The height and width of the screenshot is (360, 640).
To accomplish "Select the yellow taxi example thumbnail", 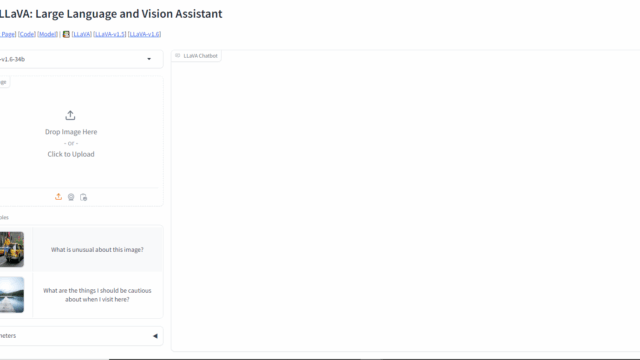I will (x=12, y=249).
